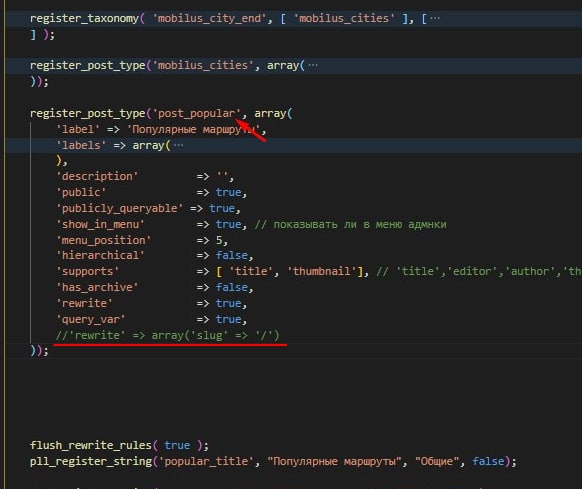The image size is (582, 489).
Task: Click the "Общие" string argument
Action: (x=438, y=461)
